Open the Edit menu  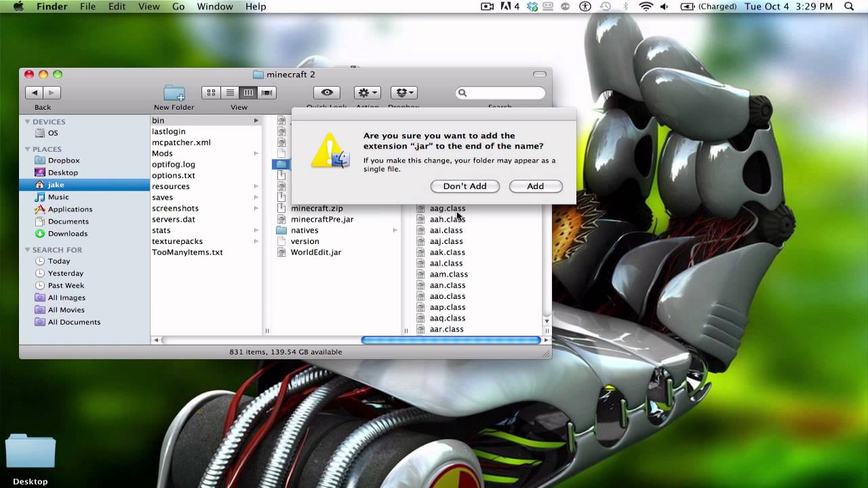(117, 7)
